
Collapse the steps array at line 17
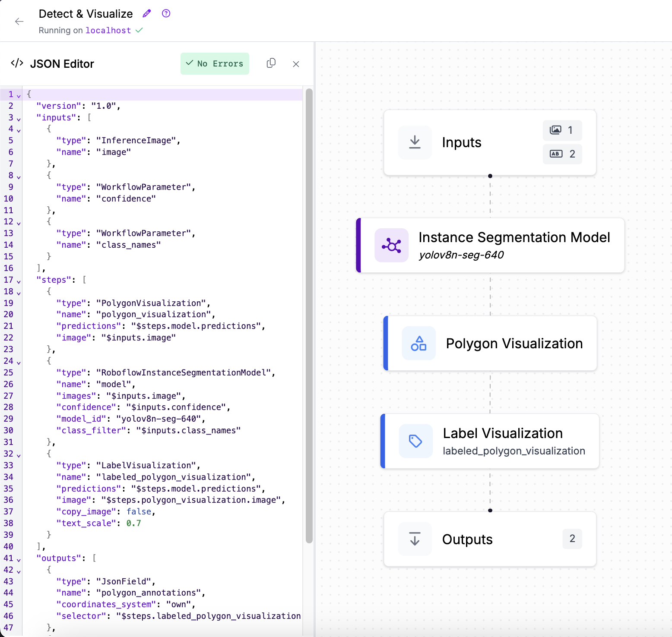click(x=19, y=281)
